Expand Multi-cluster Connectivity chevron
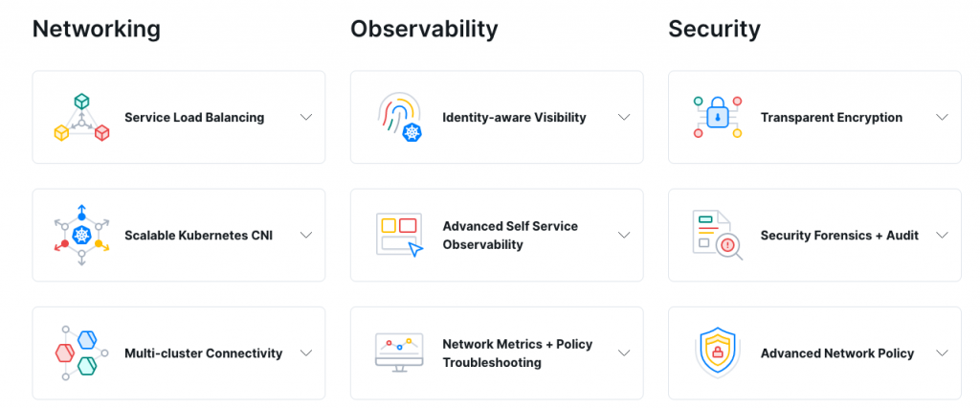980x409 pixels. tap(306, 352)
